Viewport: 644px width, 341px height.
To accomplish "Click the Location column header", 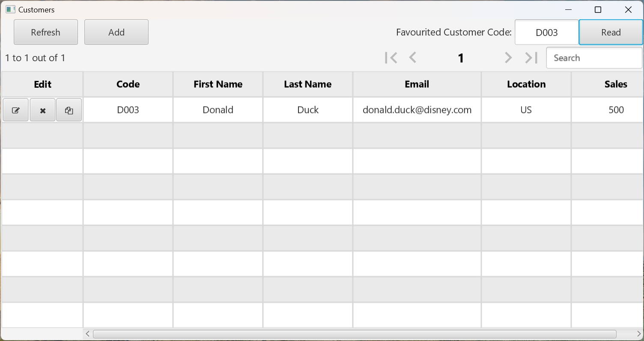I will [x=526, y=84].
